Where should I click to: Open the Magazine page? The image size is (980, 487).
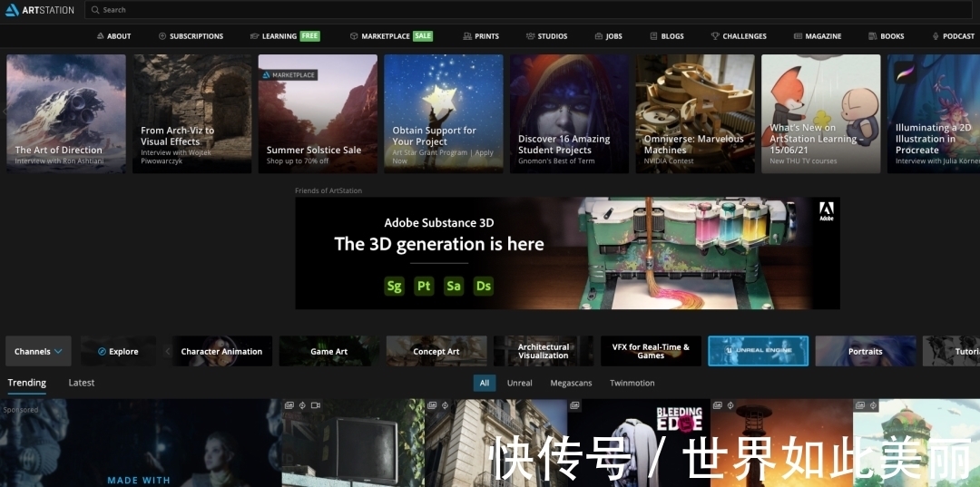tap(818, 36)
